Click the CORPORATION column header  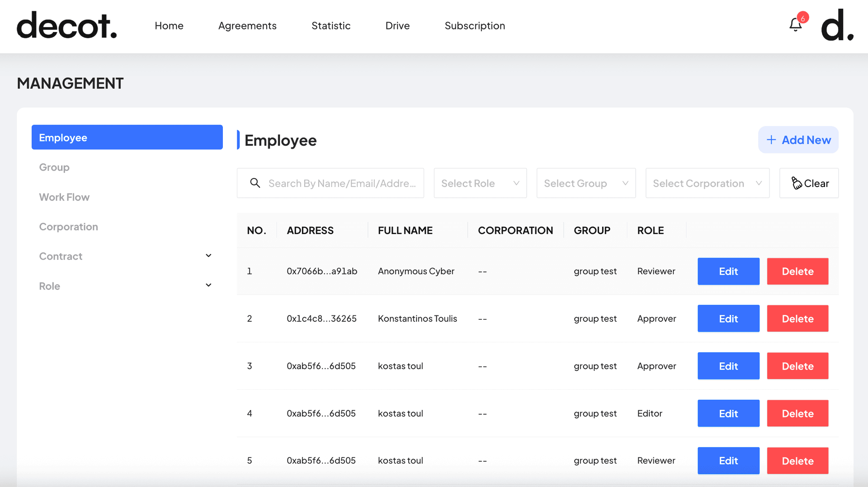[515, 230]
